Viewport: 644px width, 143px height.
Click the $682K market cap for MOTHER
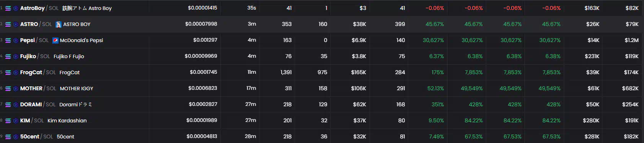[630, 88]
